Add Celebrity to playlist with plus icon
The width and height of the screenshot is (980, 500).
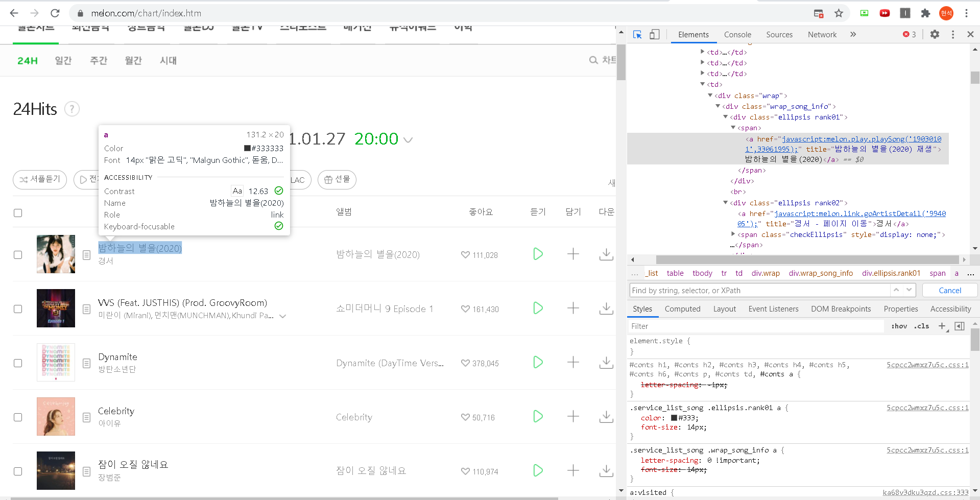(573, 416)
